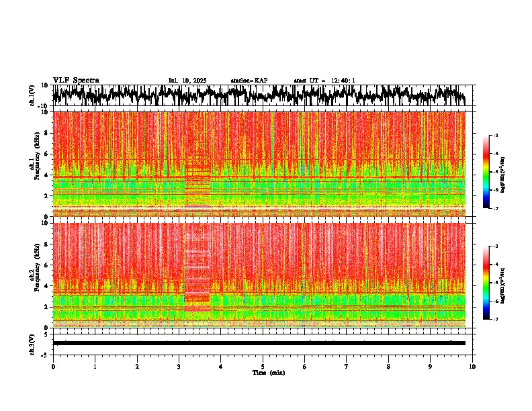Click the ch.3(V) axis label
Screen dimensions: 532x411
(32, 345)
